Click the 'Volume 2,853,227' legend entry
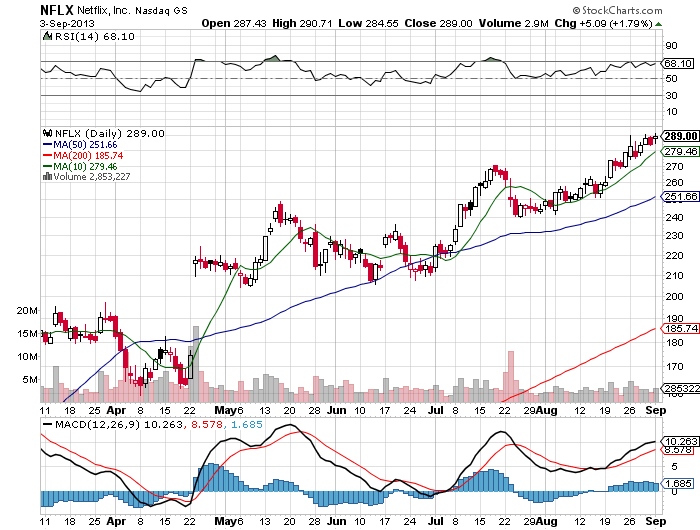This screenshot has height=530, width=700. [92, 177]
